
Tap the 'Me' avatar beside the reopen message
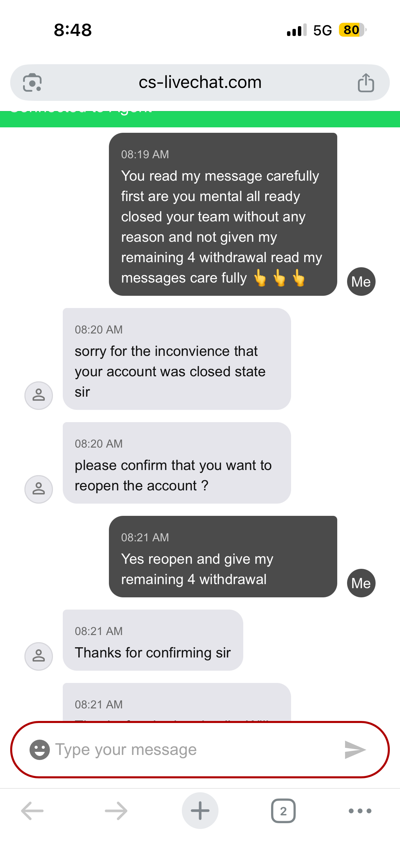361,583
